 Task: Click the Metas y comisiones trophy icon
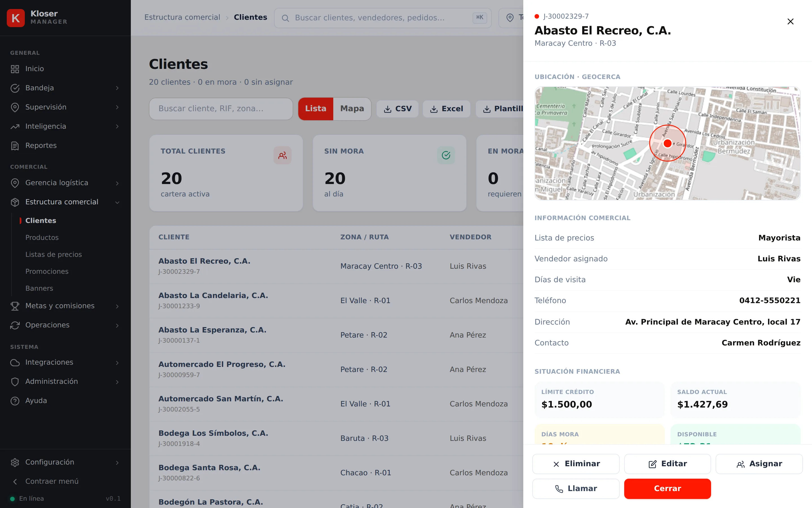pos(15,306)
